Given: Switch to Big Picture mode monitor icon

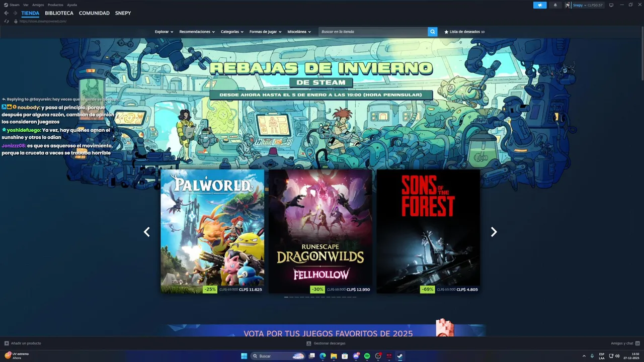Looking at the screenshot, I should click(x=611, y=5).
